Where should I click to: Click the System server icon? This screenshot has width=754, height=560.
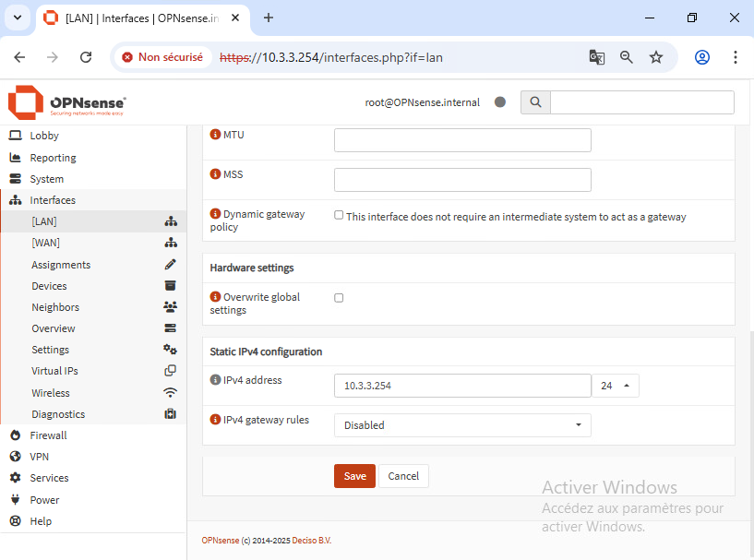pyautogui.click(x=16, y=179)
